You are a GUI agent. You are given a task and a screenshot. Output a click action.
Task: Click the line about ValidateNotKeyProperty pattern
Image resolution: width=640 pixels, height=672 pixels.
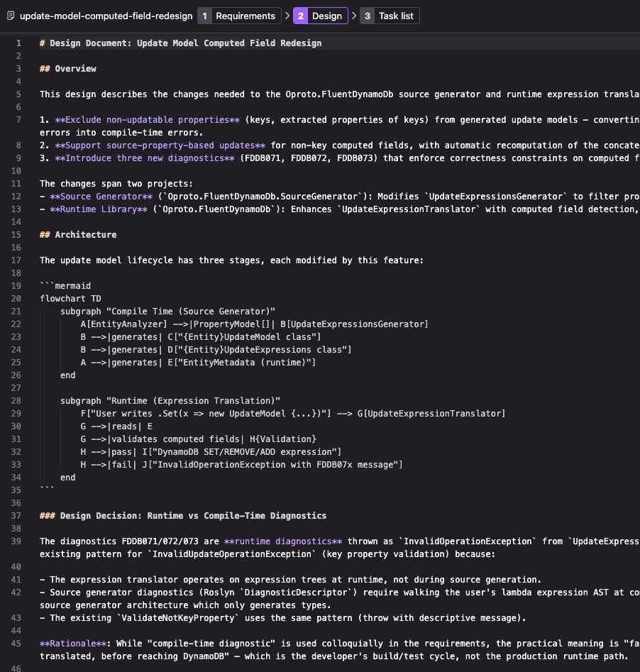click(x=283, y=618)
